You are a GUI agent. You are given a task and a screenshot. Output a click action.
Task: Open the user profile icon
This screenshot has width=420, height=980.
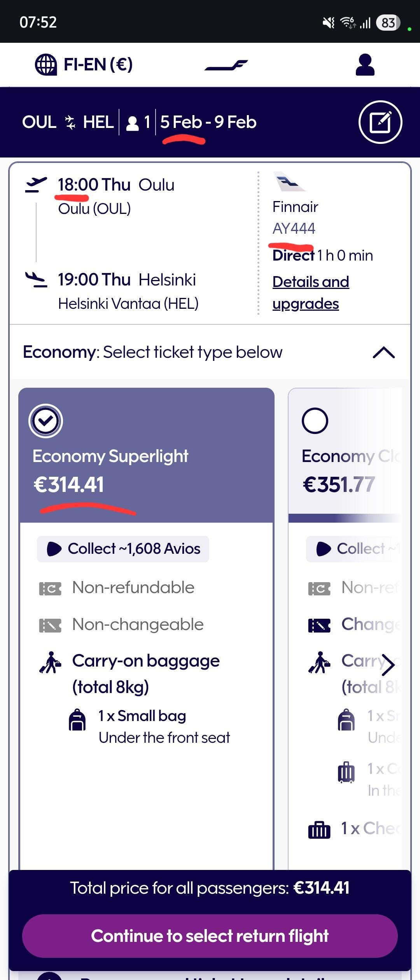point(365,65)
